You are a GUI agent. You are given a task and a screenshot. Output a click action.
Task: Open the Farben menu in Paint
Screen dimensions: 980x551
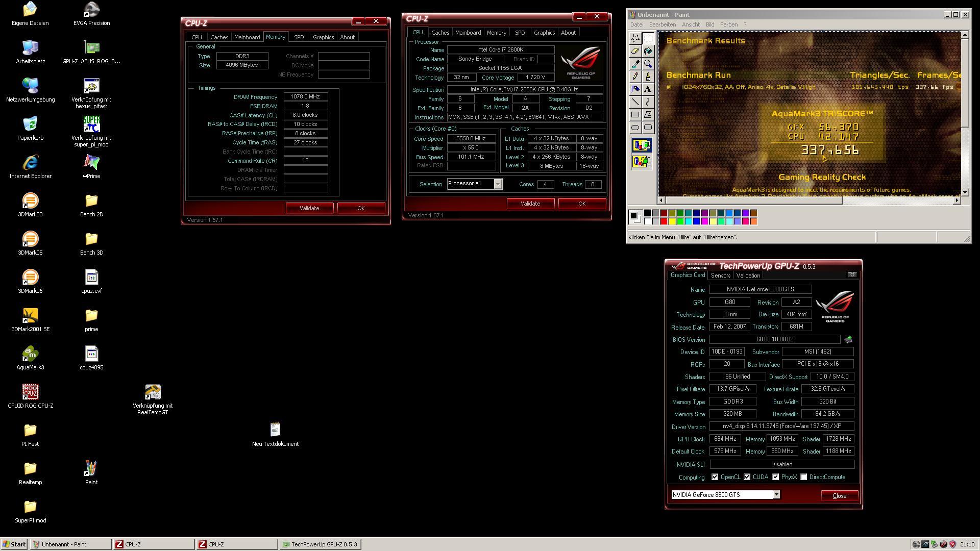[728, 24]
